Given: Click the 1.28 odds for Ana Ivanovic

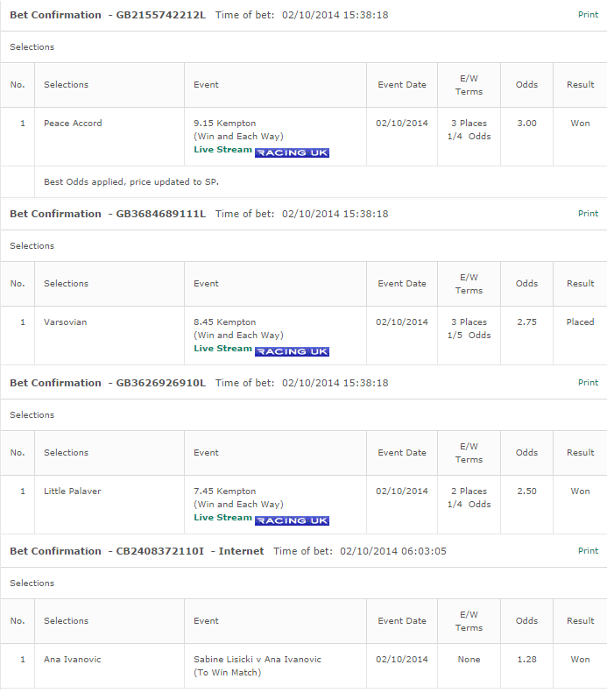Looking at the screenshot, I should point(526,660).
